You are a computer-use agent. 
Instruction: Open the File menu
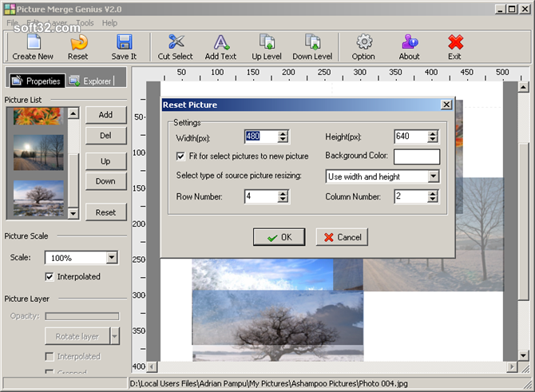tap(12, 23)
